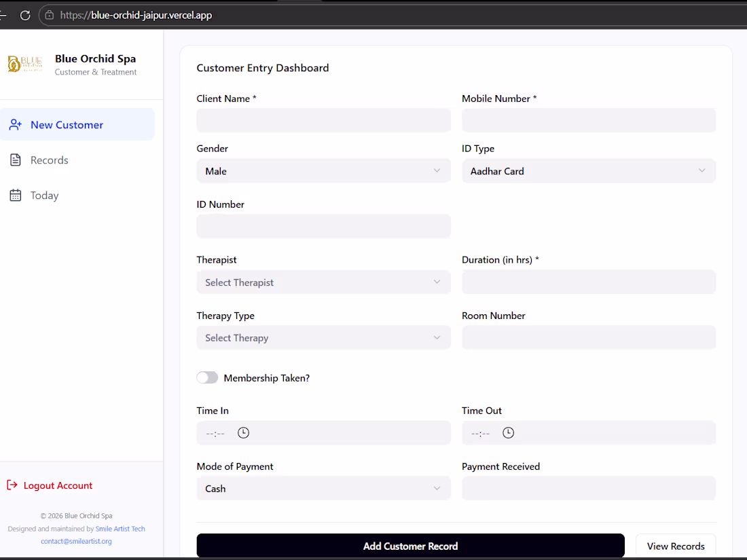
Task: Expand the ID Type dropdown
Action: click(x=588, y=171)
